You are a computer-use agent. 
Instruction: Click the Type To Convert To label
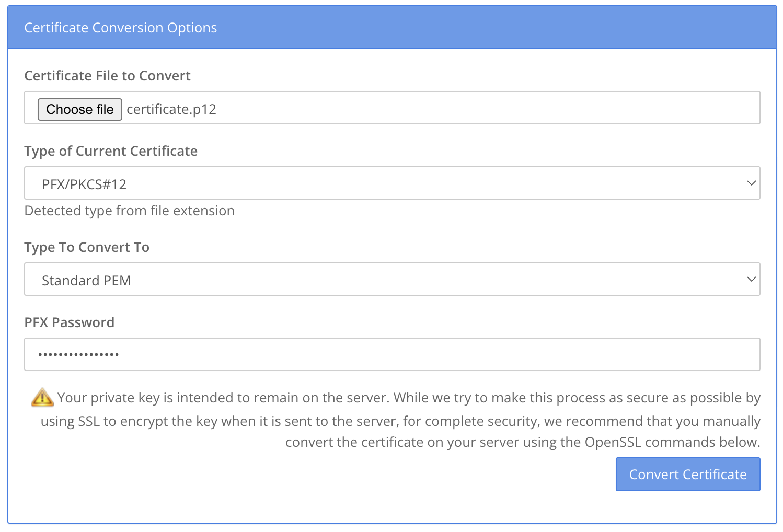point(87,247)
